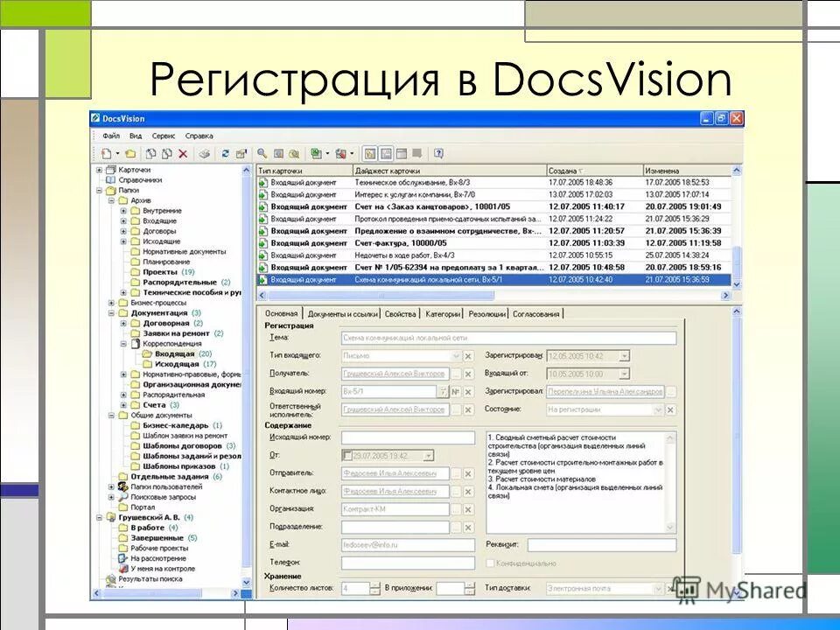Sort by the Создана column header

point(594,171)
